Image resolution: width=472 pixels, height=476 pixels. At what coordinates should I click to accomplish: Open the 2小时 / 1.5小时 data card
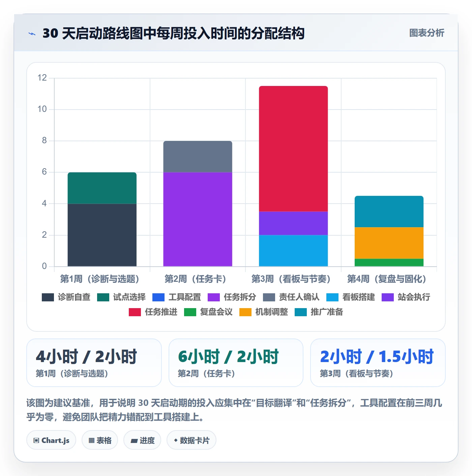[378, 363]
